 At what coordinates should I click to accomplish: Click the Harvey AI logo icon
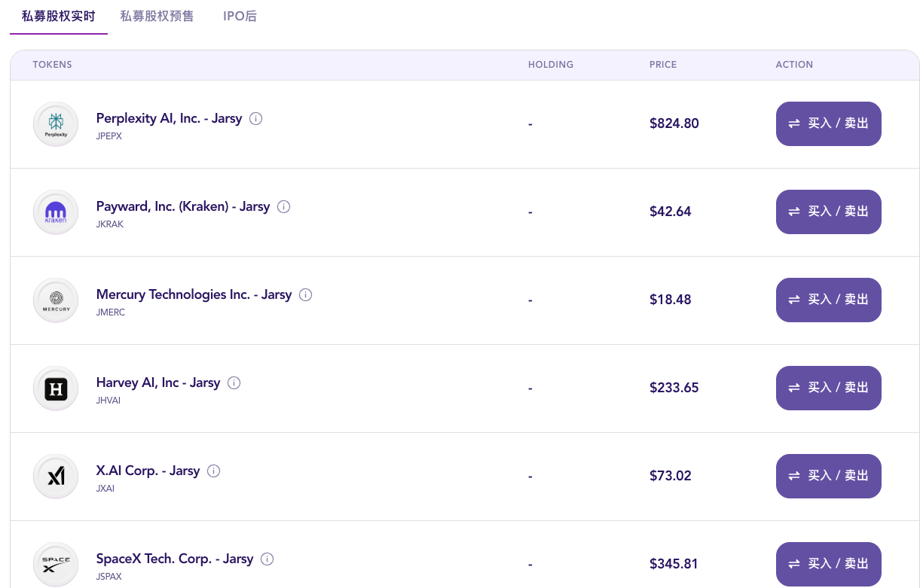[x=56, y=388]
